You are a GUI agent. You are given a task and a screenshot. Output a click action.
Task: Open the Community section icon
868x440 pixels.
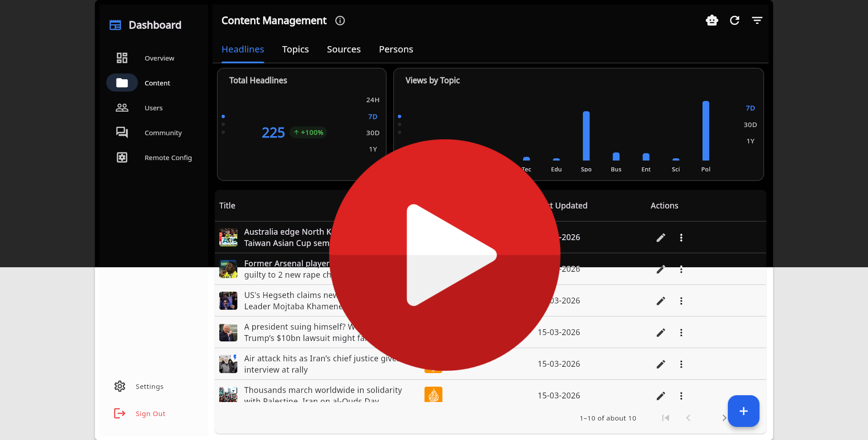coord(122,132)
